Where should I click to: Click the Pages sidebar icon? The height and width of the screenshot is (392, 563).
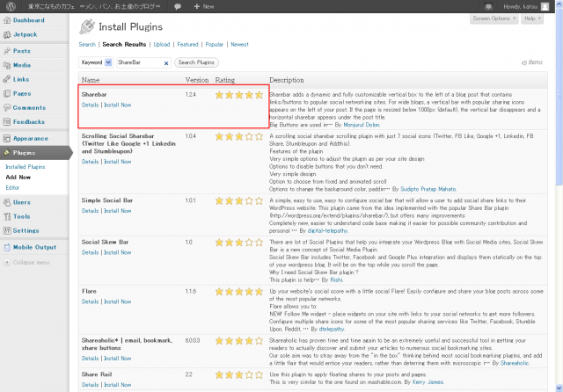tap(7, 94)
